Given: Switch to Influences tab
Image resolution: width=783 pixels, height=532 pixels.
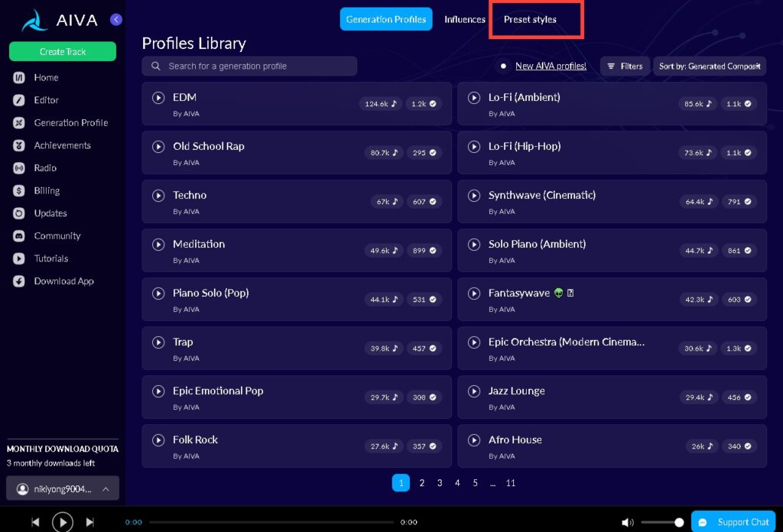Looking at the screenshot, I should pos(465,19).
